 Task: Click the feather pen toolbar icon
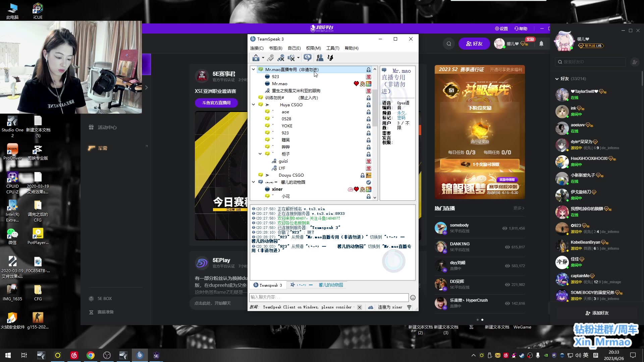coord(330,58)
